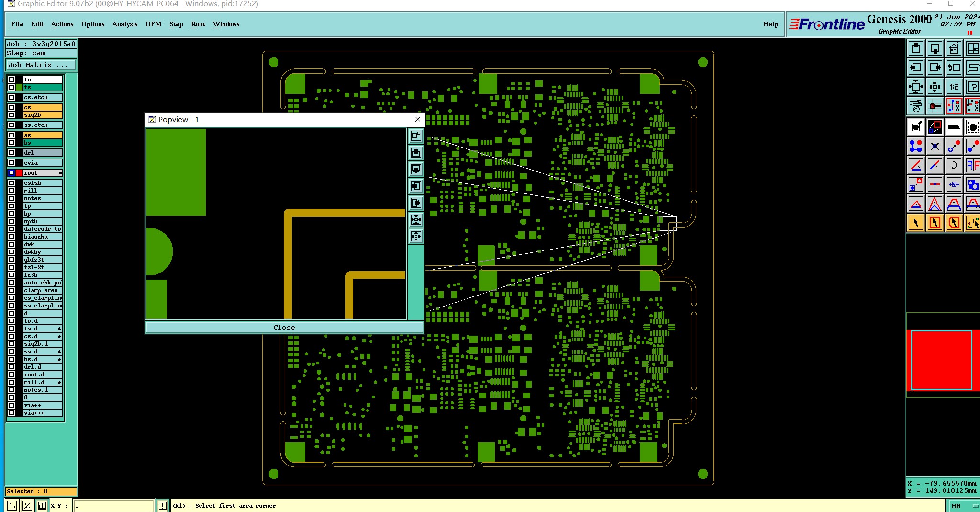Click the ruler measure tool icon

tap(954, 127)
